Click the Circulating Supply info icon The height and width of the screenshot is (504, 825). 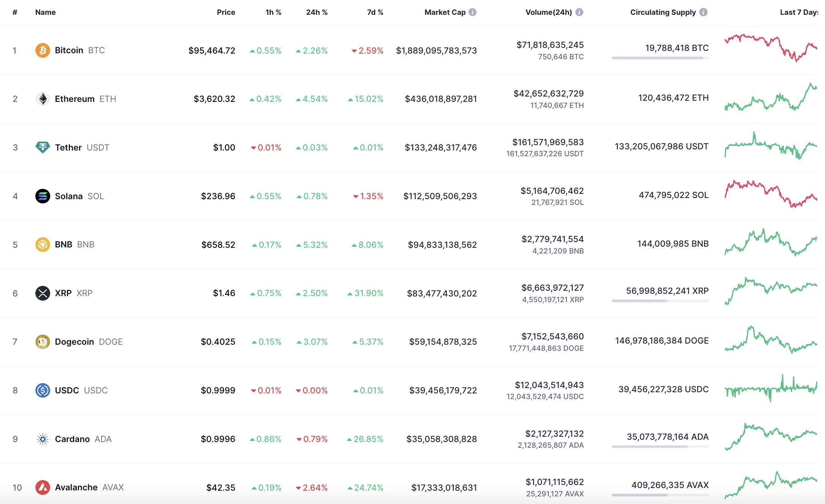[703, 12]
